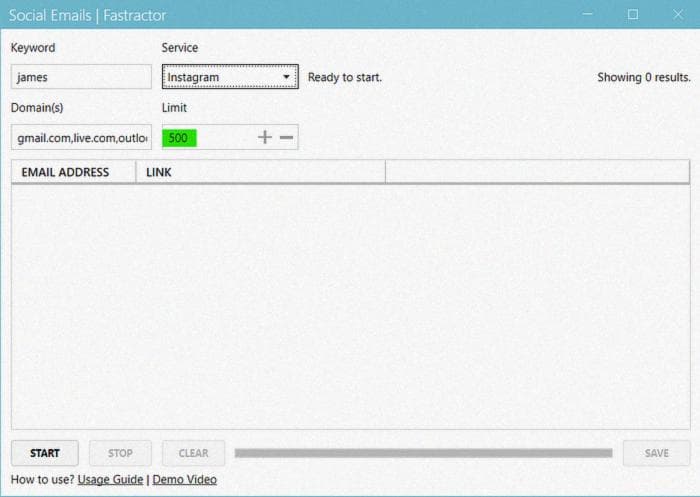Decrease the limit with the minus icon
700x497 pixels.
pyautogui.click(x=287, y=137)
